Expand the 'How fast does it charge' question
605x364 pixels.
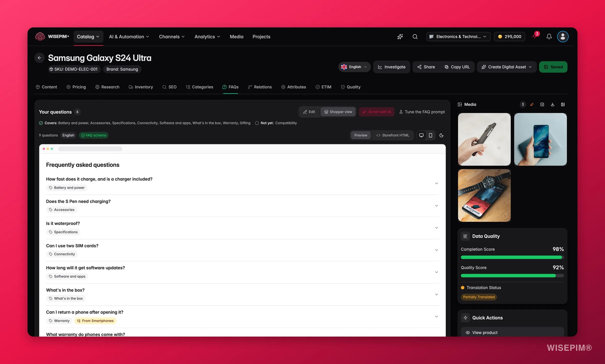coord(242,183)
